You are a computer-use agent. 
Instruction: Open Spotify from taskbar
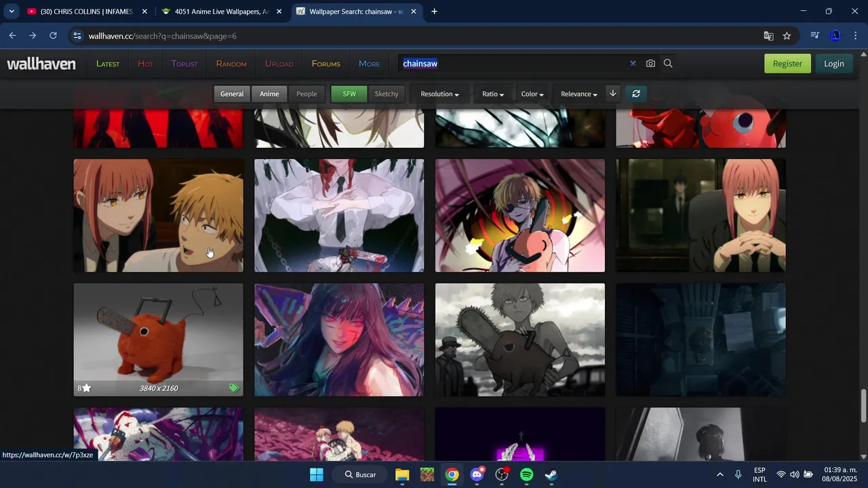pyautogui.click(x=527, y=474)
